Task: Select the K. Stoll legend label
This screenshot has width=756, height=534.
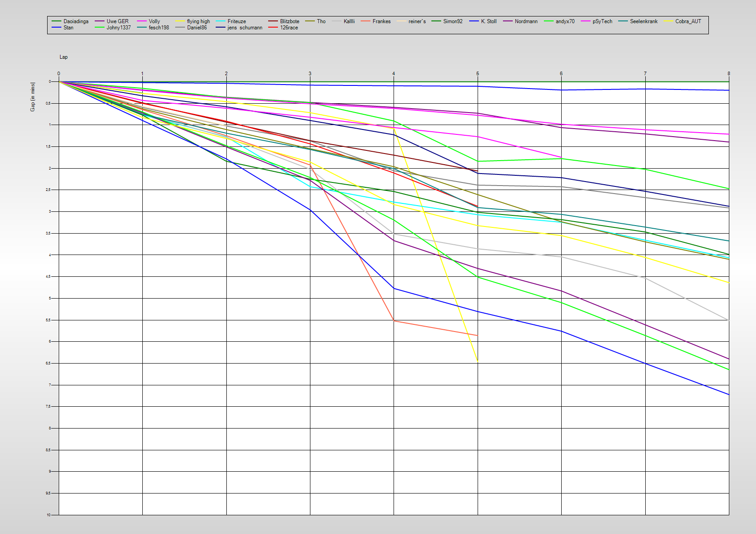Action: coord(489,21)
